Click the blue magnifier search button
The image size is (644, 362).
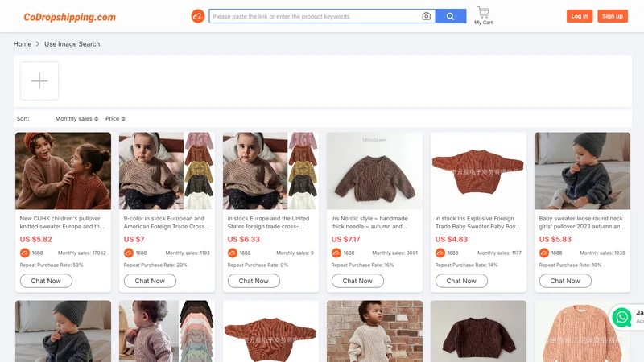[451, 16]
